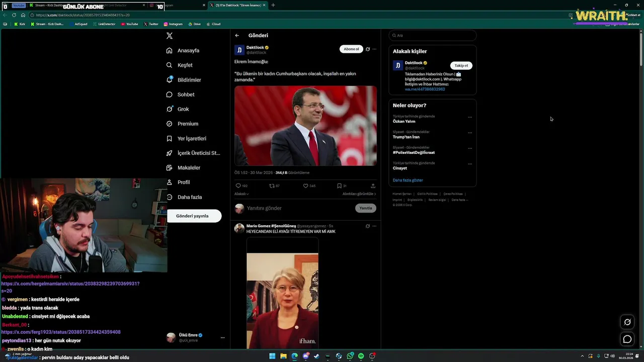Open new browser tab plus button
Image resolution: width=644 pixels, height=362 pixels.
(x=273, y=5)
